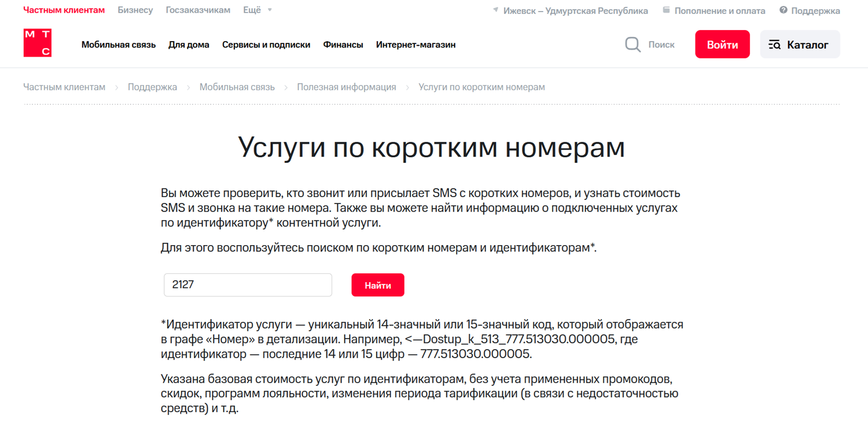Screen dimensions: 868x426
Task: Click the sentence Для этого воспользуйтесь поиском
Action: [378, 248]
